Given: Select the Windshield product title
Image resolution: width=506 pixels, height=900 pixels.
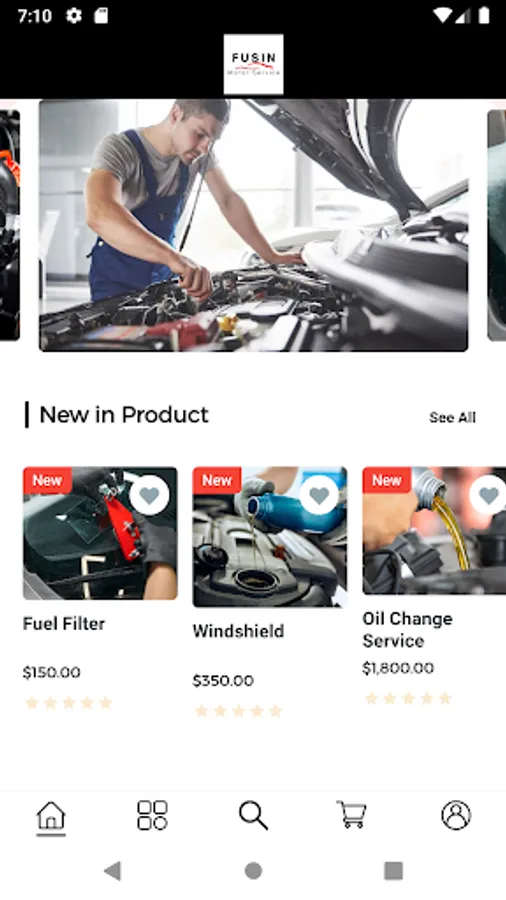Looking at the screenshot, I should (x=238, y=631).
